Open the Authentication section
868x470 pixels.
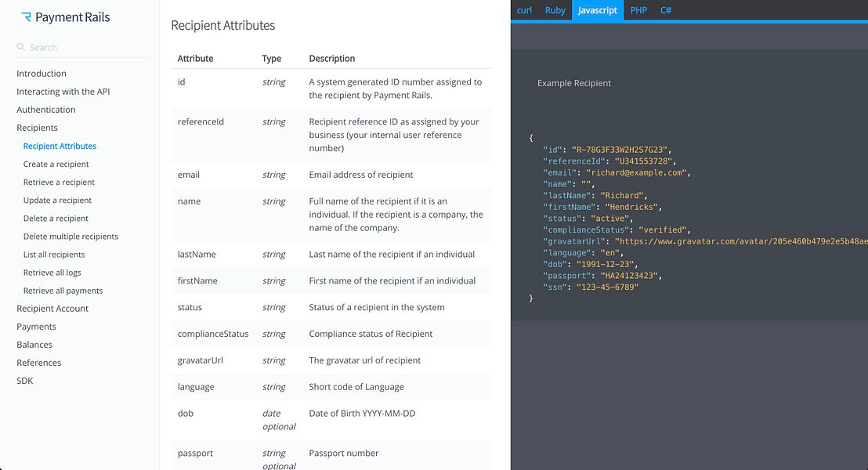point(46,110)
